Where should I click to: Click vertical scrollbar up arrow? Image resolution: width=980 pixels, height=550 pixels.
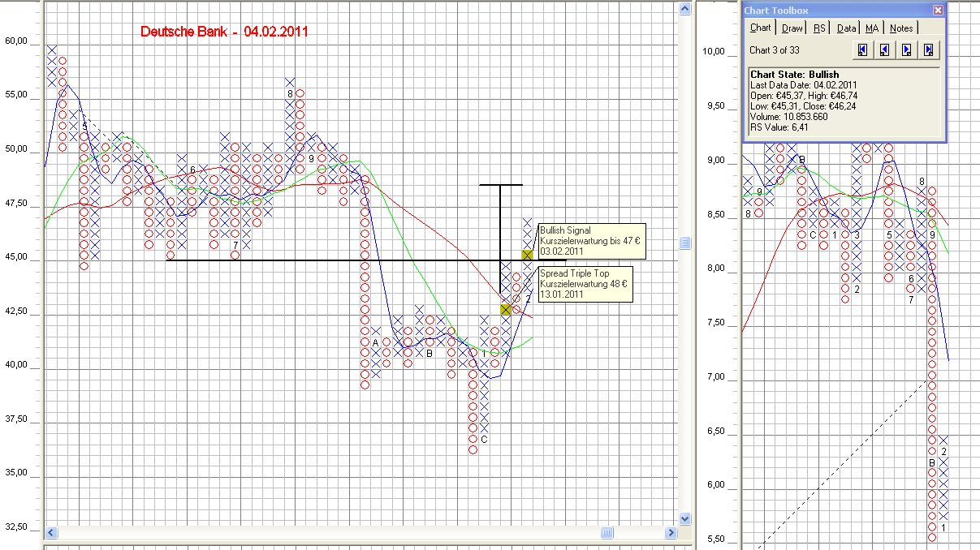tap(684, 9)
